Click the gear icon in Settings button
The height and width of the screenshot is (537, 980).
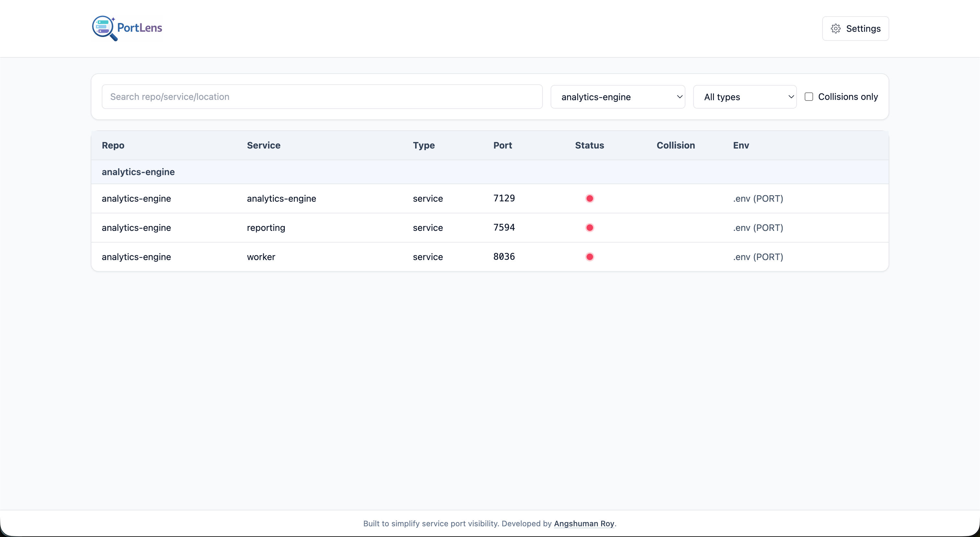(x=835, y=29)
